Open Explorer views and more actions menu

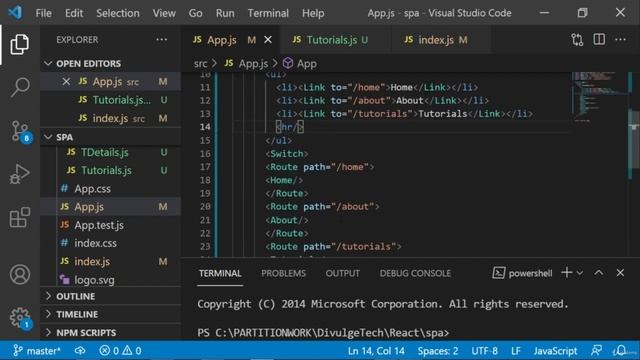(162, 40)
